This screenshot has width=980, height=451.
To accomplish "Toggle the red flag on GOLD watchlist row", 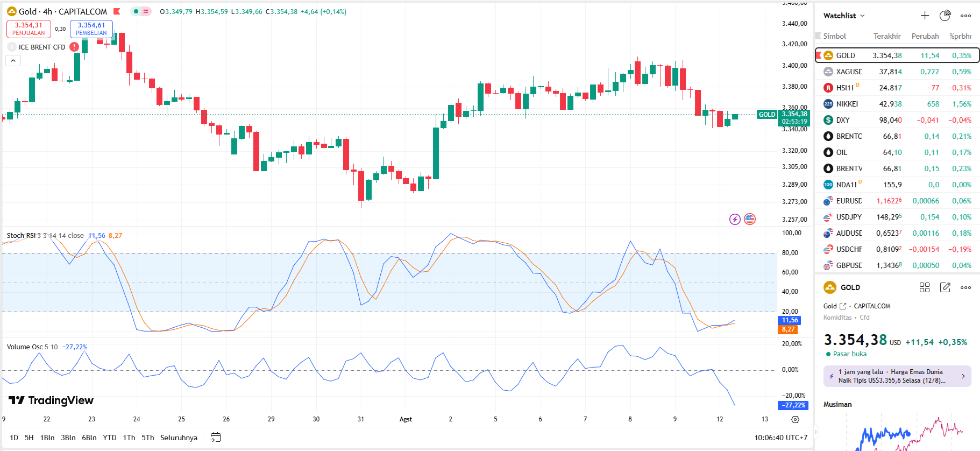I will [819, 55].
